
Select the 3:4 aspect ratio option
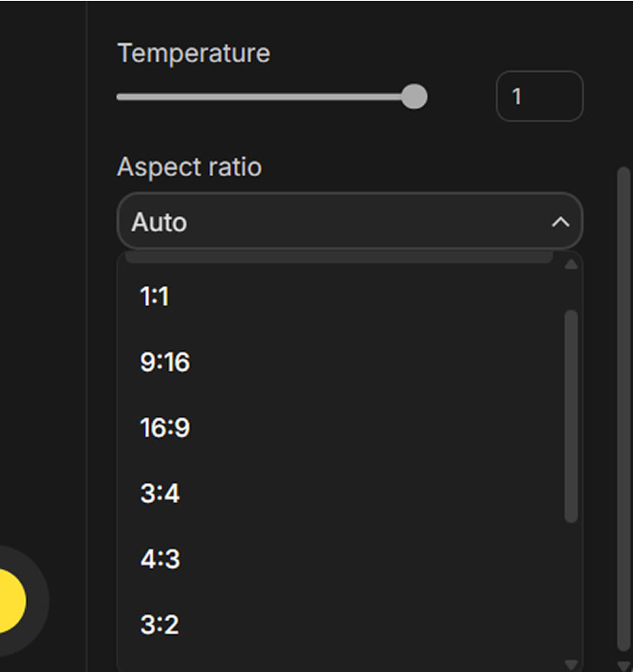[160, 493]
